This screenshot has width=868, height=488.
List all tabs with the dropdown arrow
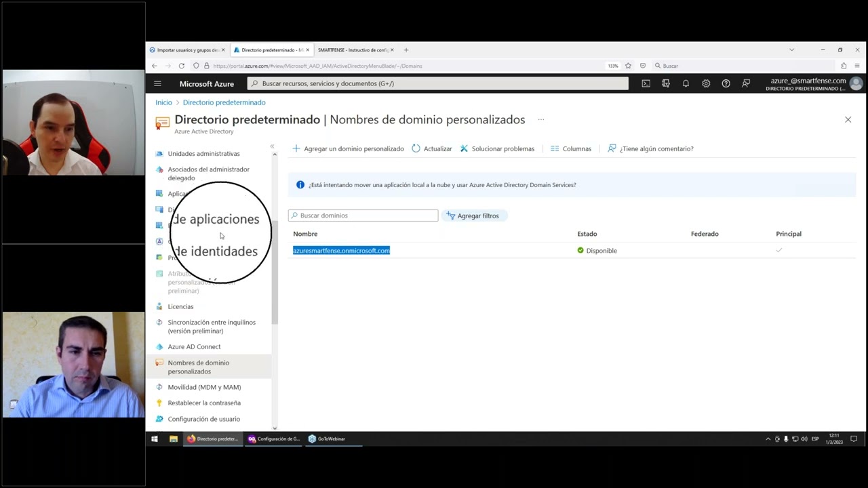pyautogui.click(x=791, y=49)
